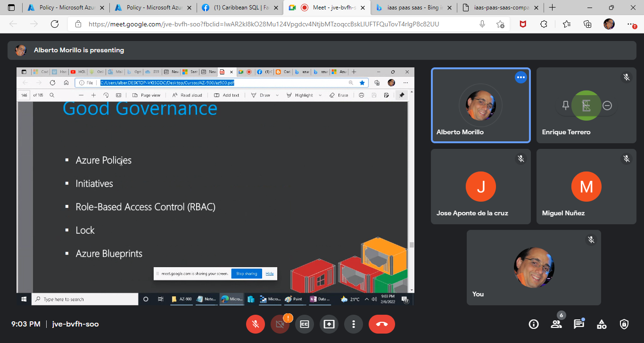Click the Start button in shared screen taskbar

[x=24, y=299]
